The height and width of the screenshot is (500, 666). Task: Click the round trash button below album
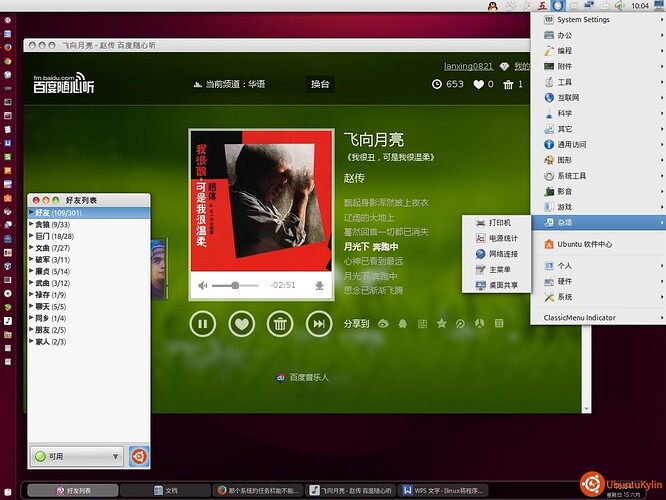pyautogui.click(x=280, y=323)
